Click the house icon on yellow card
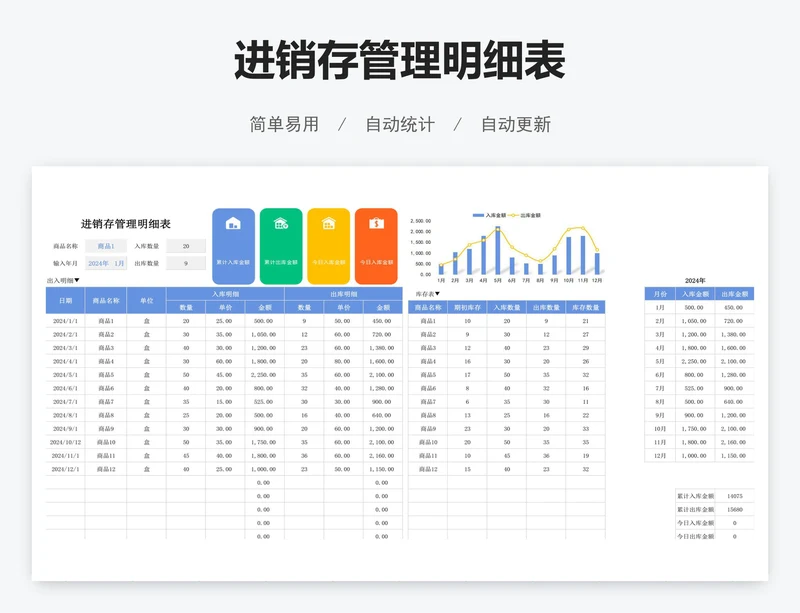Screen dimensions: 800x613 328,224
